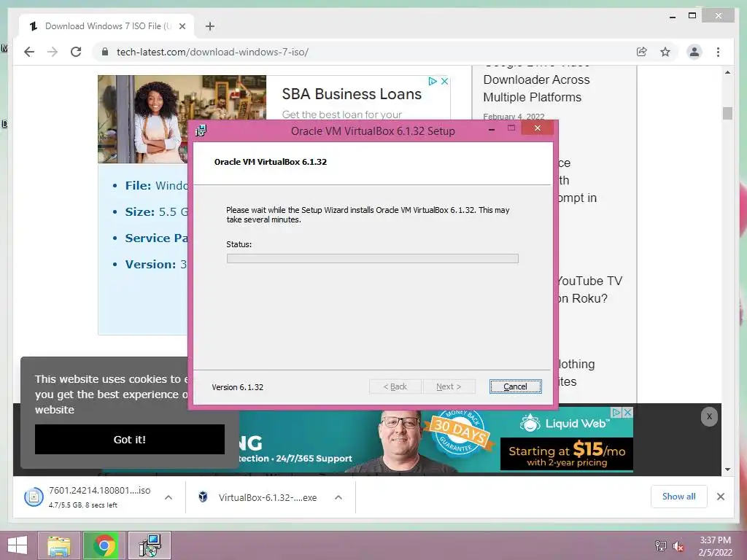Viewport: 747px width, 560px height.
Task: Close the Chrome downloads bar
Action: click(x=721, y=497)
